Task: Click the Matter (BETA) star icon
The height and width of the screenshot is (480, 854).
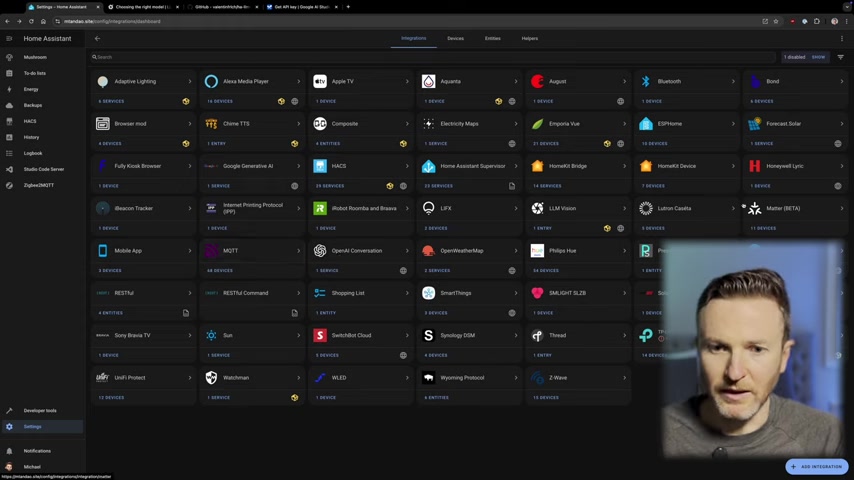Action: tap(754, 208)
